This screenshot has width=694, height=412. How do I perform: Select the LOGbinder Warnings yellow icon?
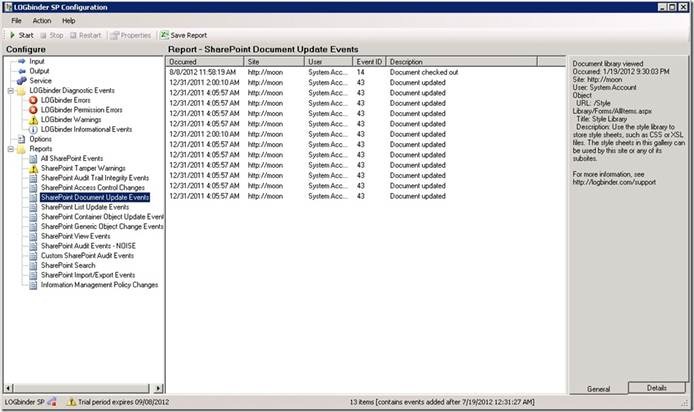33,119
